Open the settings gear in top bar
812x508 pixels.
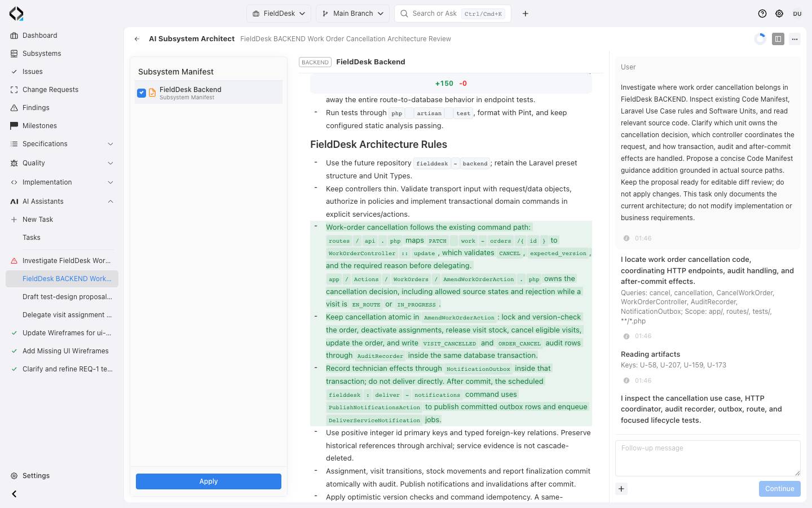tap(779, 14)
